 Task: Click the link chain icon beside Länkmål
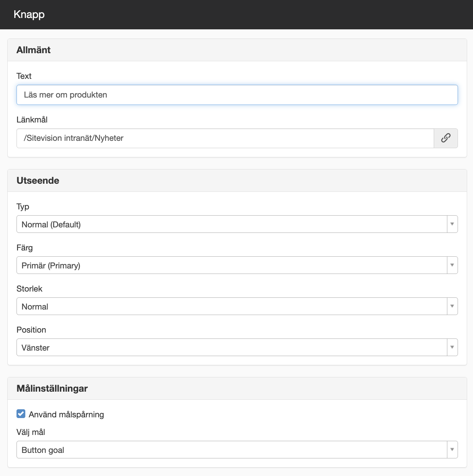[x=445, y=138]
